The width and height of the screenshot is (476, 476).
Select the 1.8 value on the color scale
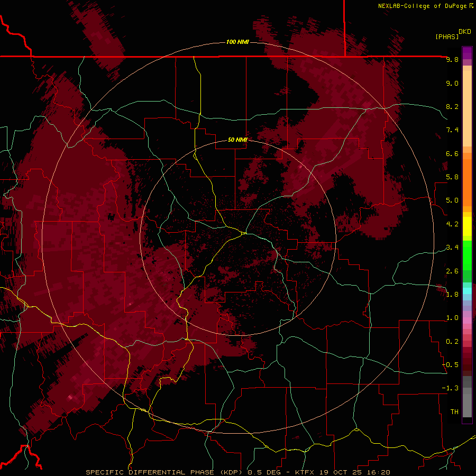click(452, 295)
